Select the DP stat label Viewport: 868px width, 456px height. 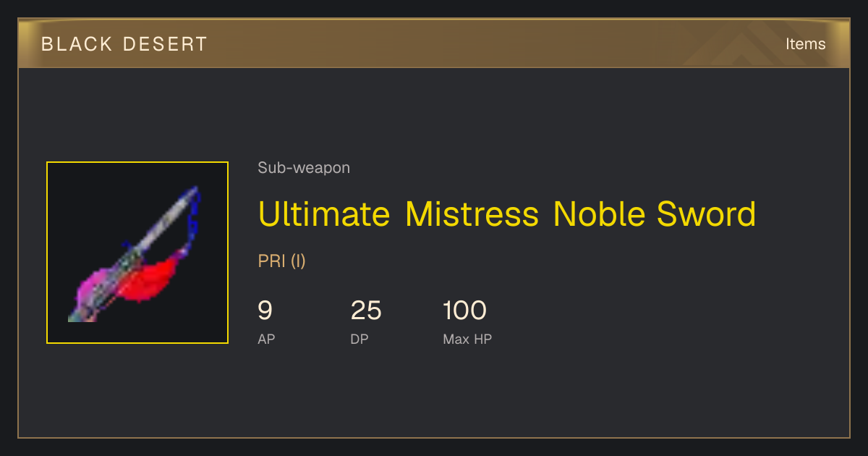click(359, 339)
